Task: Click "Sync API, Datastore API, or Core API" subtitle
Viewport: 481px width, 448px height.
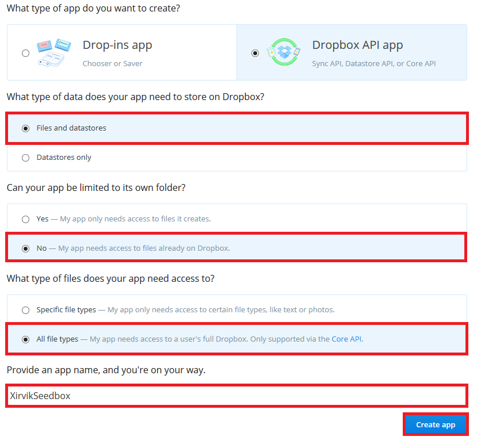Action: click(x=373, y=64)
